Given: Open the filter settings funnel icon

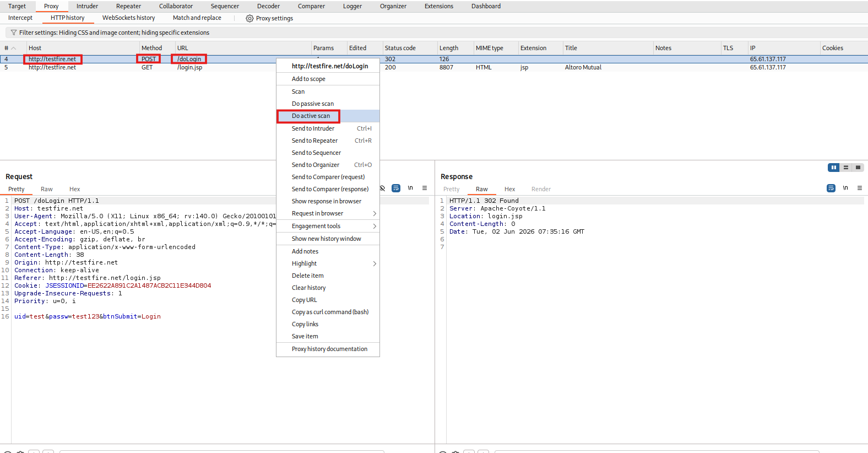Looking at the screenshot, I should (14, 33).
